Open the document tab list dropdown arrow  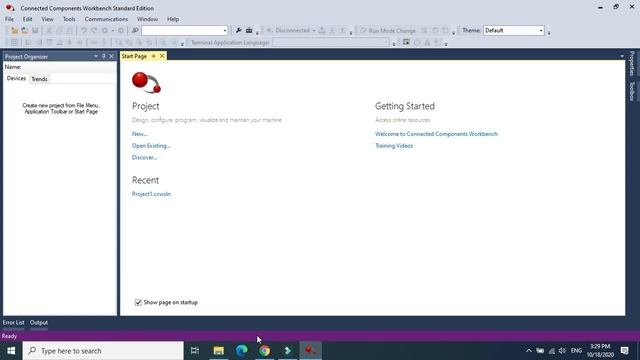pos(622,56)
